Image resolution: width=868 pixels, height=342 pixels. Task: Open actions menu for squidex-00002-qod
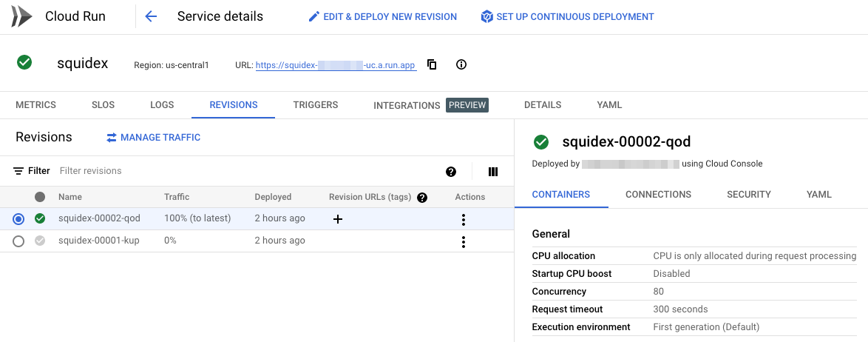(464, 220)
